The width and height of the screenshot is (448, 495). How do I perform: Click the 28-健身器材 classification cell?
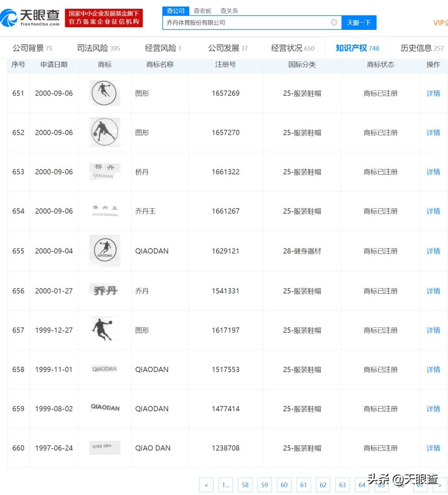click(x=302, y=251)
